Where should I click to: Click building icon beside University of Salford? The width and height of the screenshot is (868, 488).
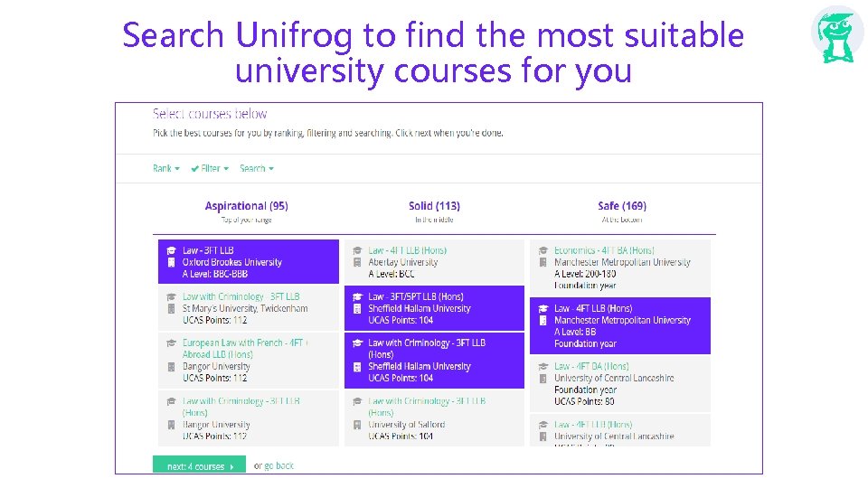(358, 425)
